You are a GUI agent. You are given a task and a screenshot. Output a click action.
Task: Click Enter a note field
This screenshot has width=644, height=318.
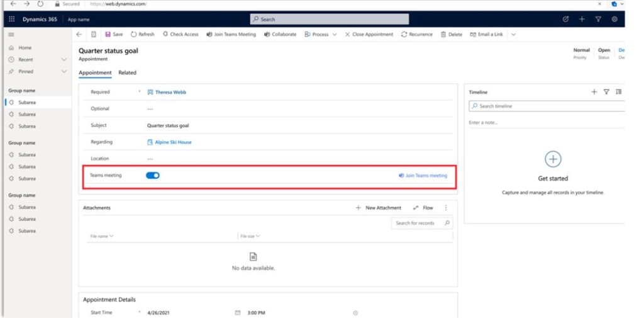(547, 123)
